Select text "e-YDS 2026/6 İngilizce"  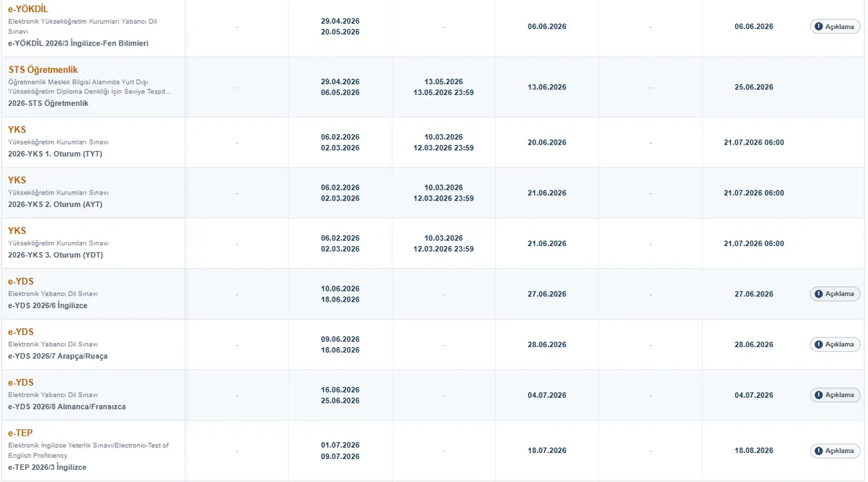pyautogui.click(x=47, y=306)
